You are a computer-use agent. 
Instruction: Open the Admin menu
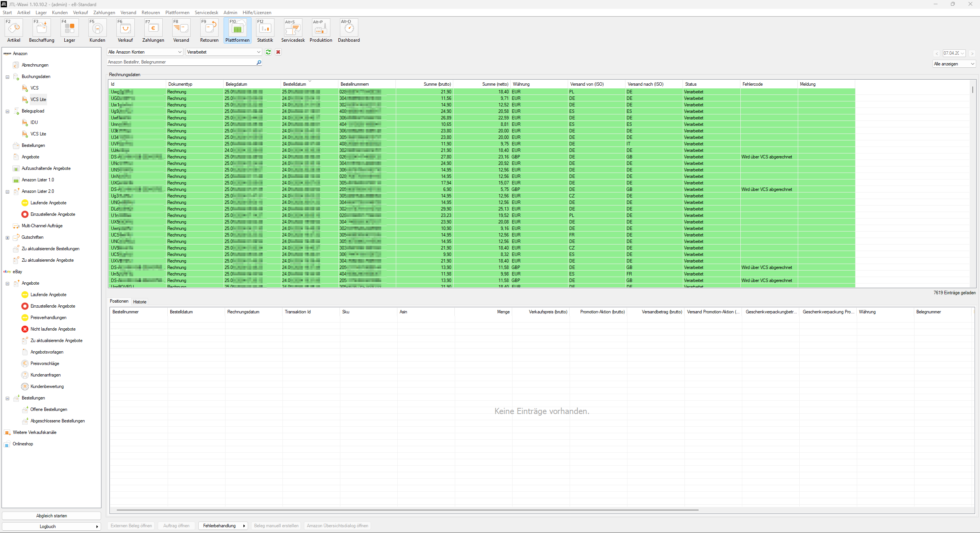230,12
